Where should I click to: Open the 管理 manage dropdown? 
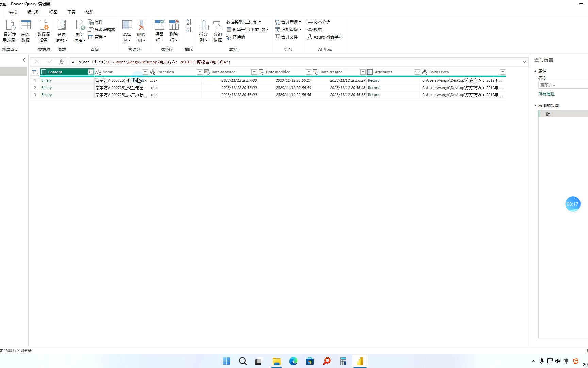(x=97, y=37)
